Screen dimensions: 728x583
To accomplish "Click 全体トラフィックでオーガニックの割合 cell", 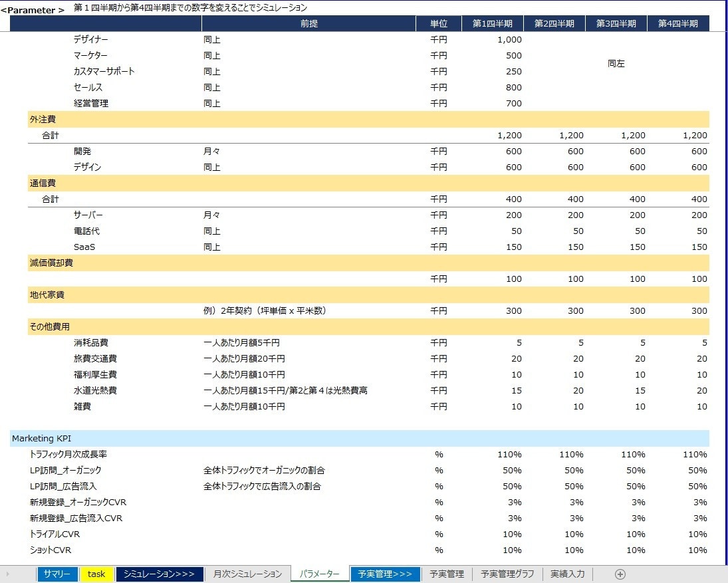I will coord(264,470).
